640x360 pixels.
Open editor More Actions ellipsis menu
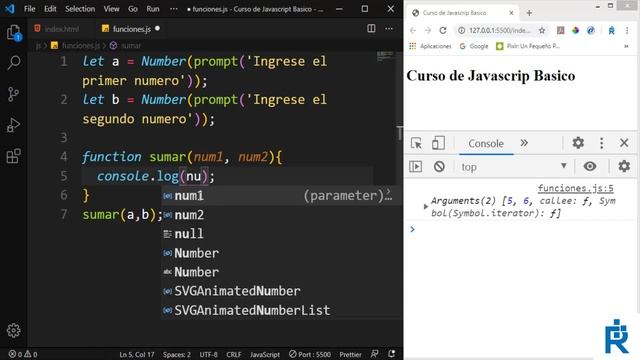pyautogui.click(x=389, y=29)
